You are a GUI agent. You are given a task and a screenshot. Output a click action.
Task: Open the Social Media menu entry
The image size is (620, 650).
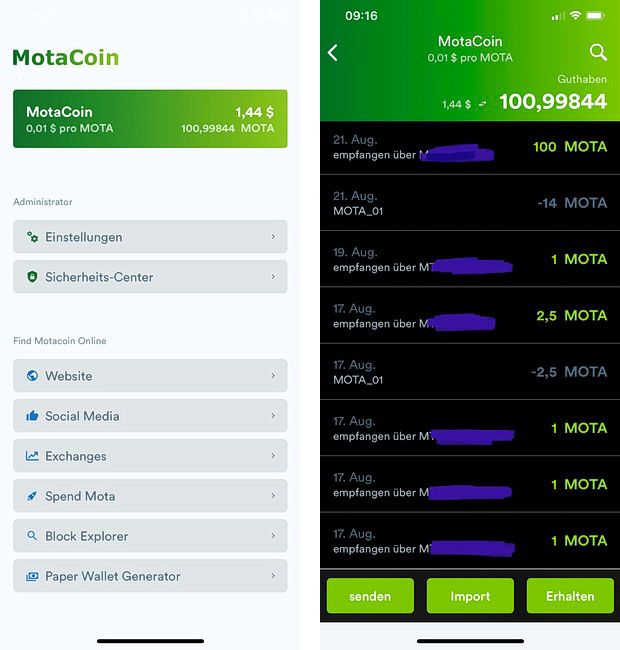150,415
